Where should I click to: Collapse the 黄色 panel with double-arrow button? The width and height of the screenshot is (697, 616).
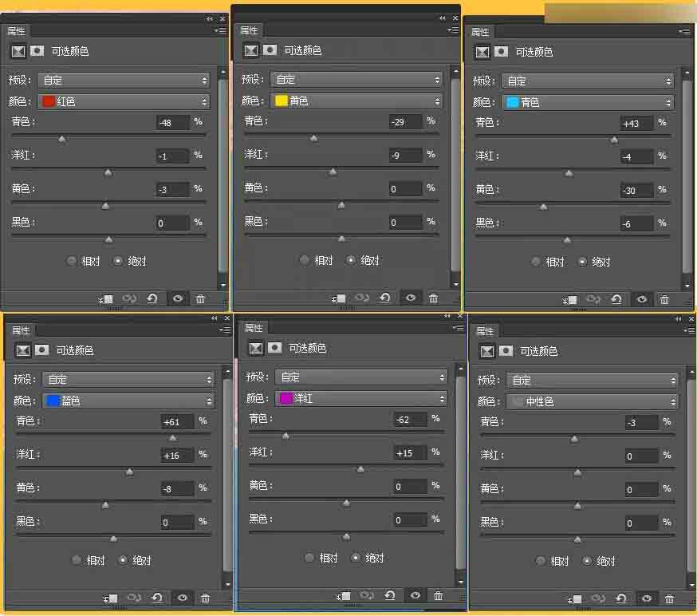pos(443,18)
